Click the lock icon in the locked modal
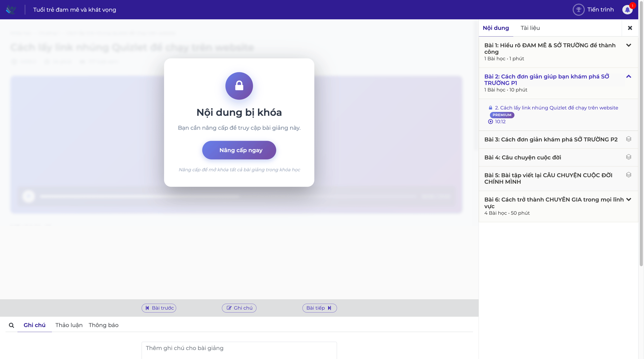The width and height of the screenshot is (644, 359). point(239,86)
